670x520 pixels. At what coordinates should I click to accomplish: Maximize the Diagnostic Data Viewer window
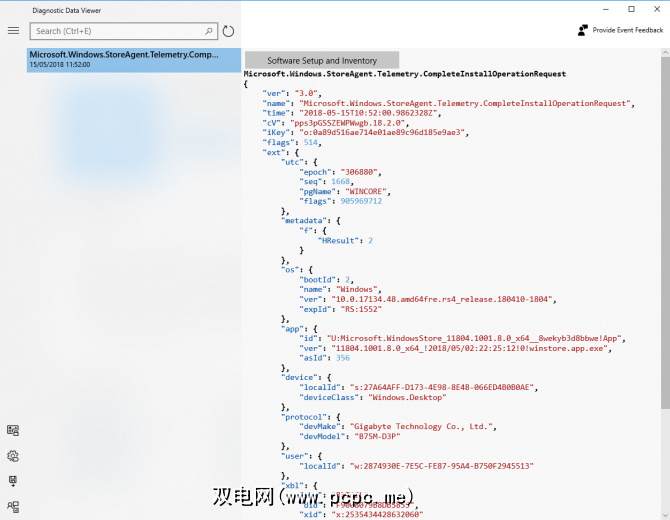pos(632,9)
